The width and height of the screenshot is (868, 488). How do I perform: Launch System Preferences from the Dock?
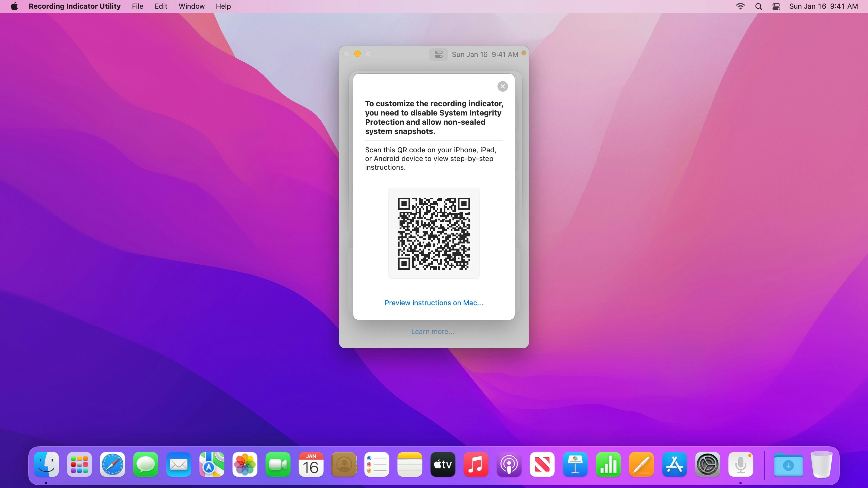pyautogui.click(x=707, y=464)
